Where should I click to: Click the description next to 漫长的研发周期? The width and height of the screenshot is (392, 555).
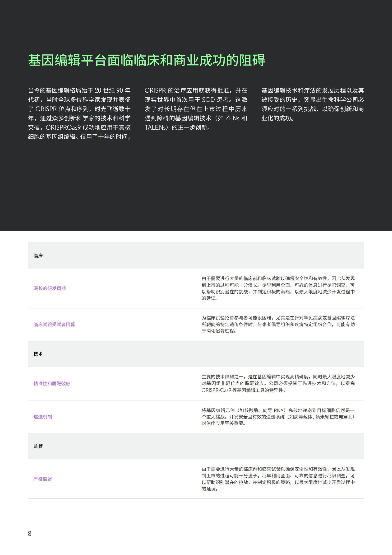pyautogui.click(x=278, y=288)
